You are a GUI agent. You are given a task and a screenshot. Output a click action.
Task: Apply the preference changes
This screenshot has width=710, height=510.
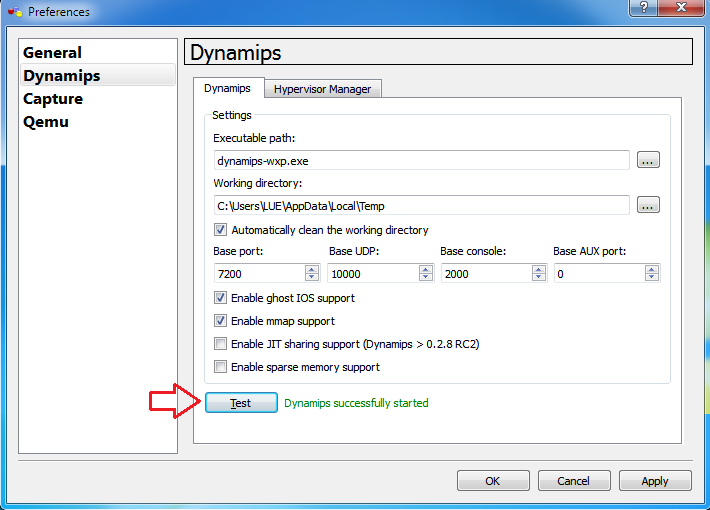point(655,481)
